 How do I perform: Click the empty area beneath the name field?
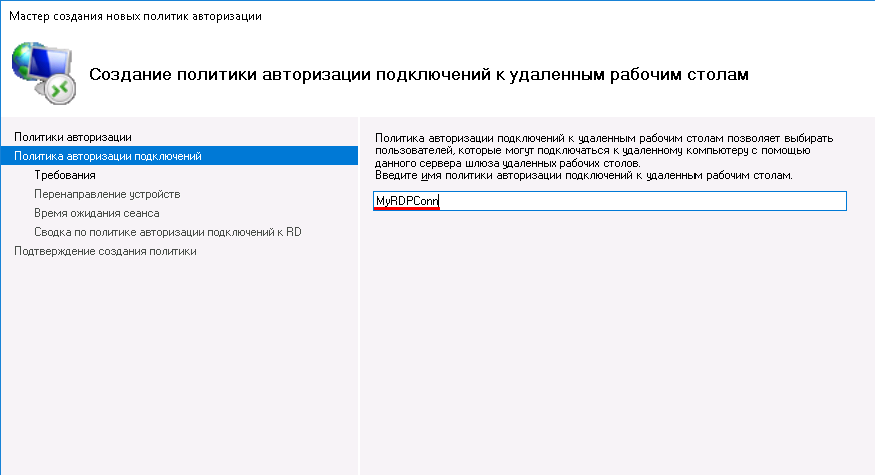(x=610, y=330)
